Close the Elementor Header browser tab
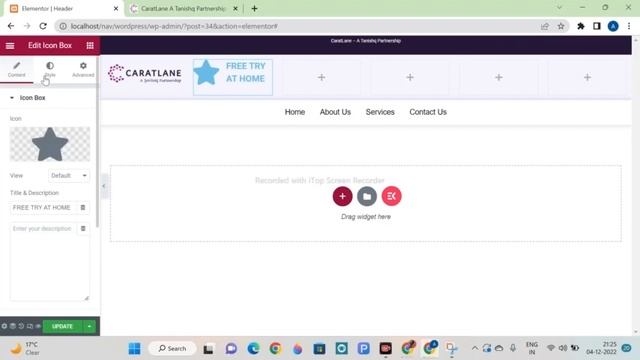 pyautogui.click(x=116, y=8)
